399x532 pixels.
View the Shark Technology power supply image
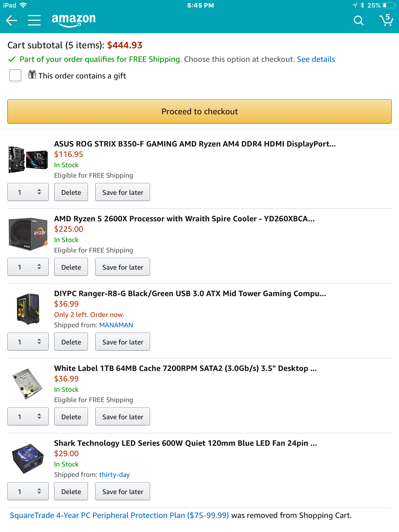(x=28, y=458)
